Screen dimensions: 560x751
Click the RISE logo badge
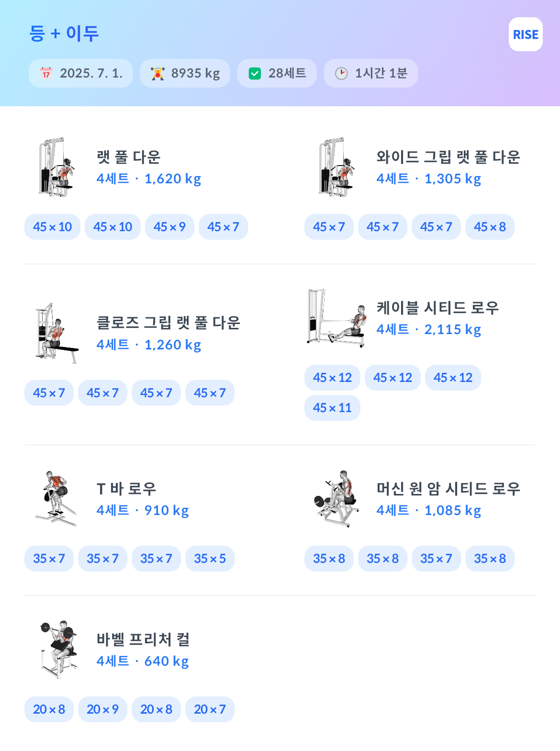click(526, 34)
